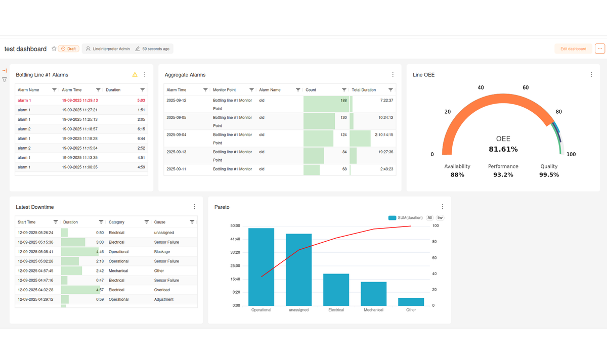The height and width of the screenshot is (364, 607).
Task: Sort by Count column header
Action: pos(311,90)
